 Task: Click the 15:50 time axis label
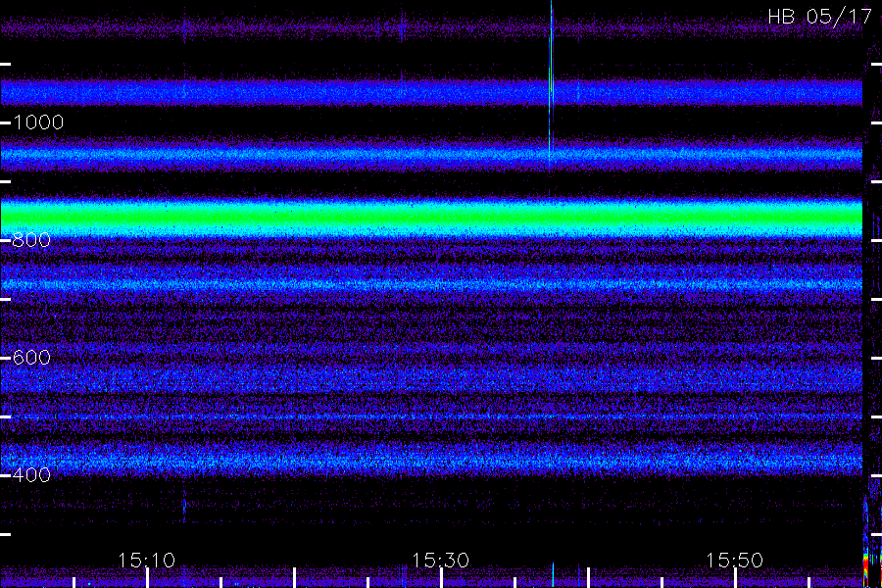(734, 560)
